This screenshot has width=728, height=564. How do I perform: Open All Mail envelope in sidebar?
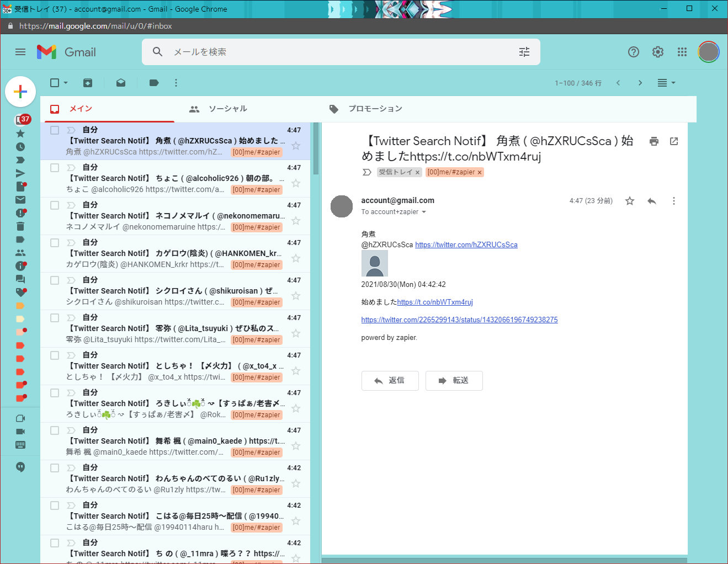click(20, 200)
